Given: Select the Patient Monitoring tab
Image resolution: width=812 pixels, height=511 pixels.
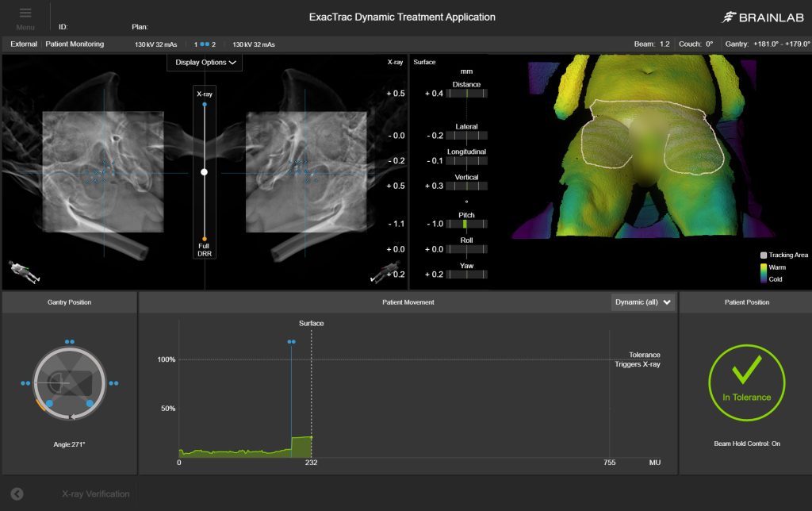Looking at the screenshot, I should click(75, 44).
